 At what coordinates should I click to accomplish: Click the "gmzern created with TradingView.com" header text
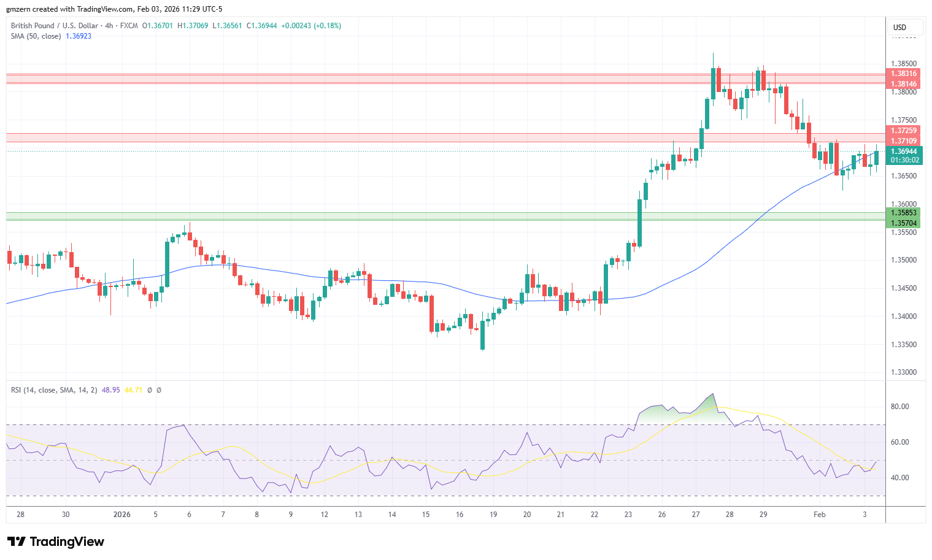tap(69, 9)
